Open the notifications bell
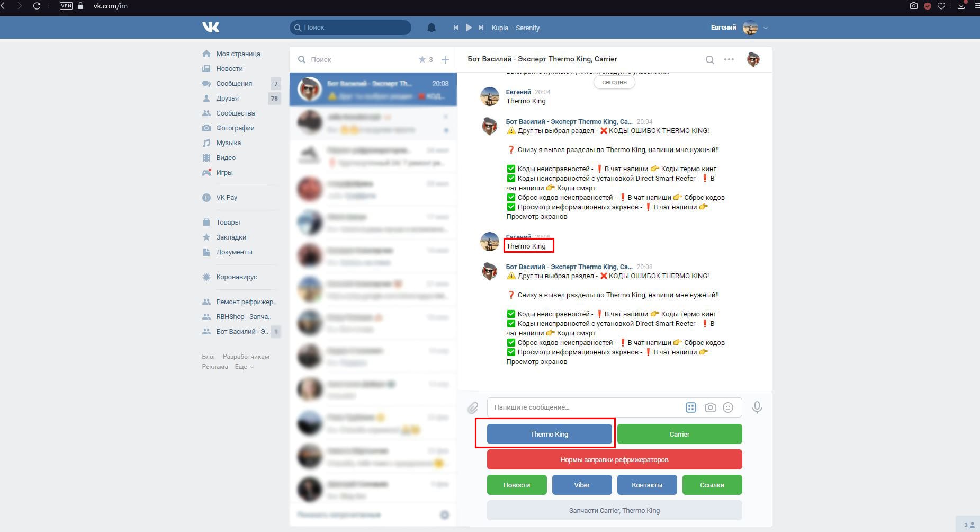The width and height of the screenshot is (980, 532). point(431,28)
